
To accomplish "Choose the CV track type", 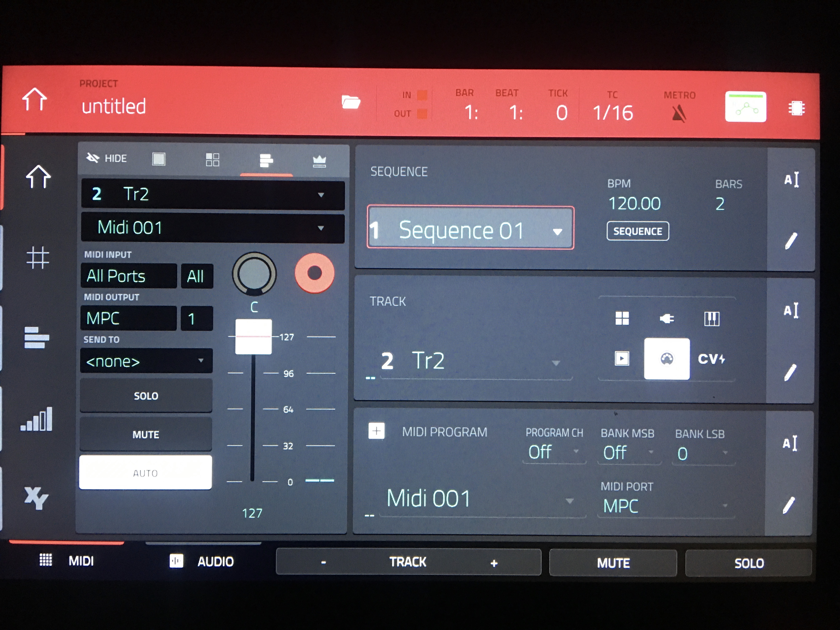I will pyautogui.click(x=711, y=359).
